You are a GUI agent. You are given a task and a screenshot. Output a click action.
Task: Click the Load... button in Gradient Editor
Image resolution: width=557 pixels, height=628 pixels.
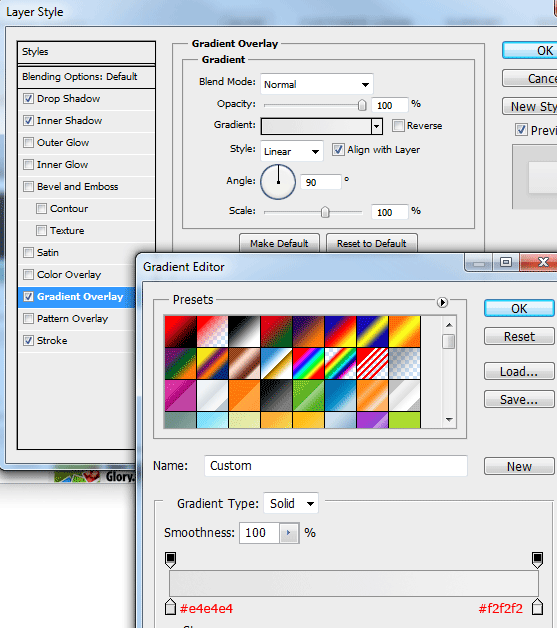[x=519, y=371]
